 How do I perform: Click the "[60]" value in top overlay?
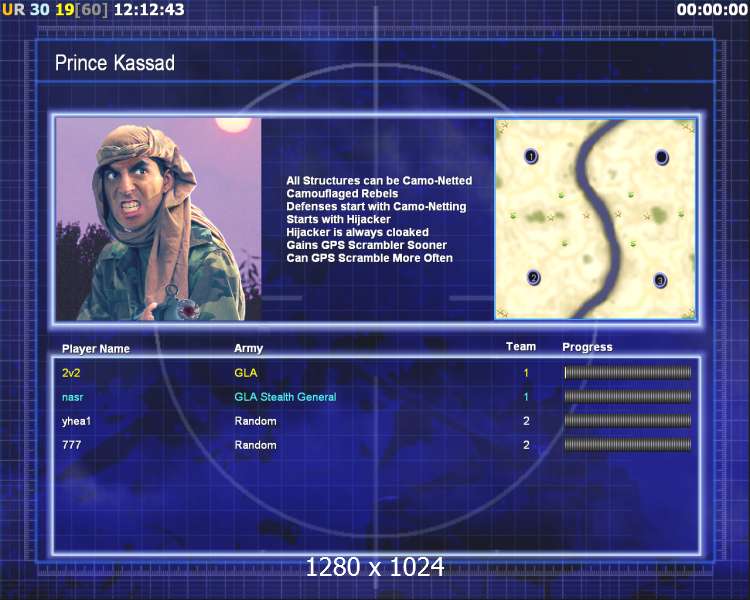(x=92, y=9)
